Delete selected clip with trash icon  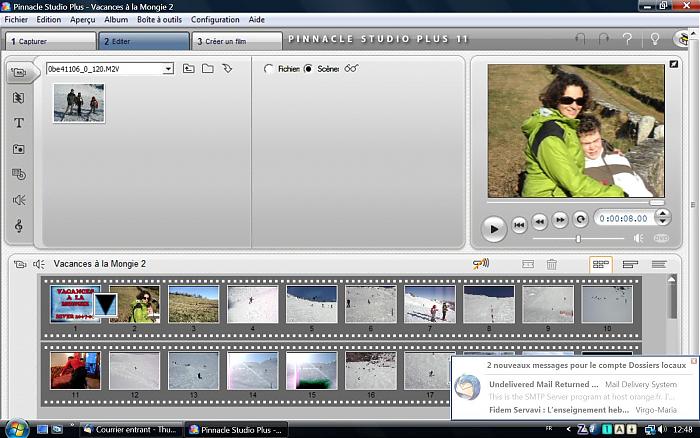(552, 264)
